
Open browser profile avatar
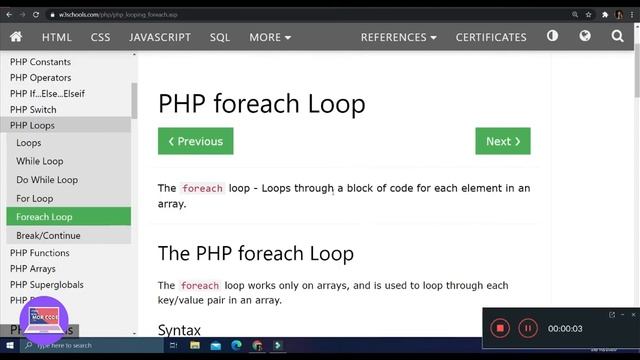[619, 15]
